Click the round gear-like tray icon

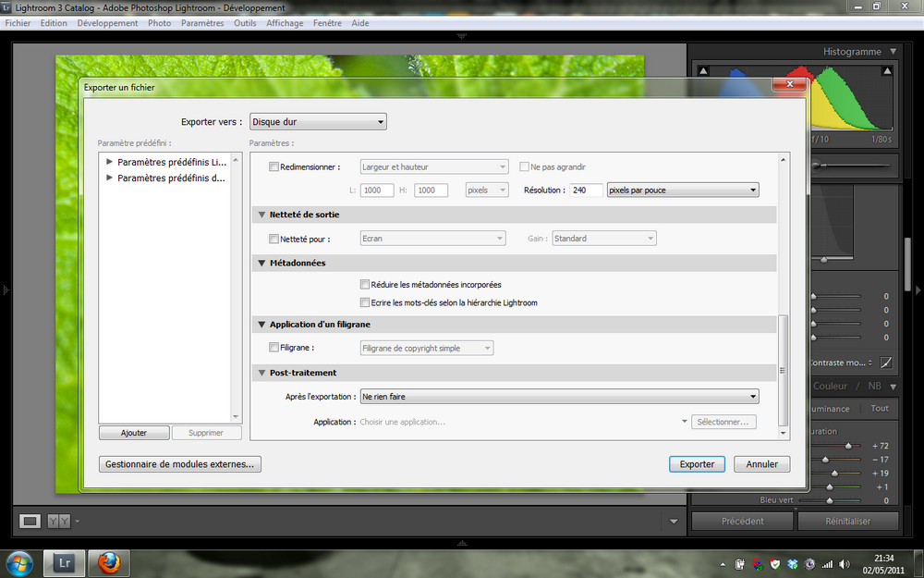[x=809, y=564]
